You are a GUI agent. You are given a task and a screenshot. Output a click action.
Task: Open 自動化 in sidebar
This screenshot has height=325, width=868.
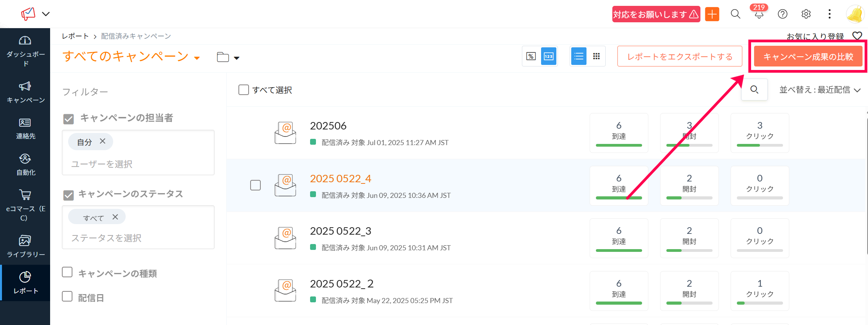pyautogui.click(x=25, y=165)
